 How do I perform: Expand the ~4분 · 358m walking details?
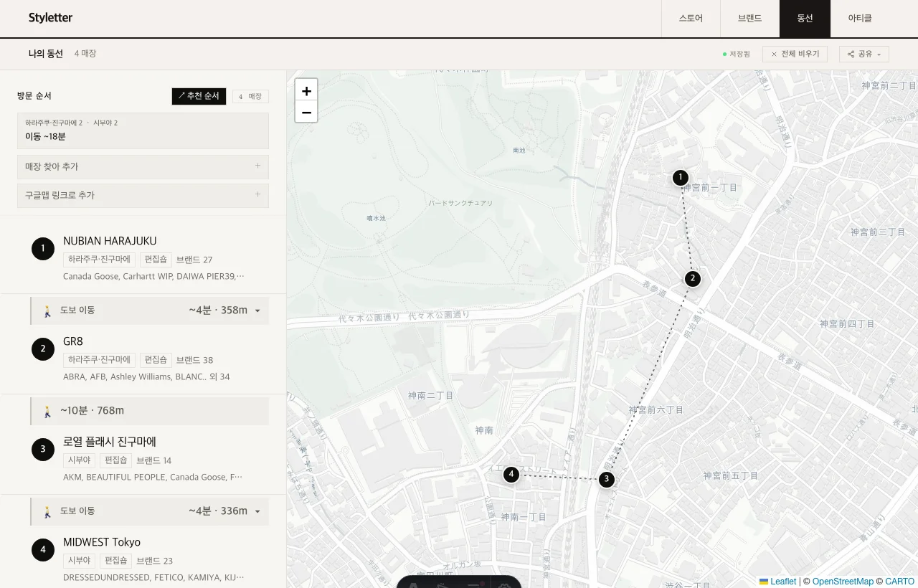257,311
